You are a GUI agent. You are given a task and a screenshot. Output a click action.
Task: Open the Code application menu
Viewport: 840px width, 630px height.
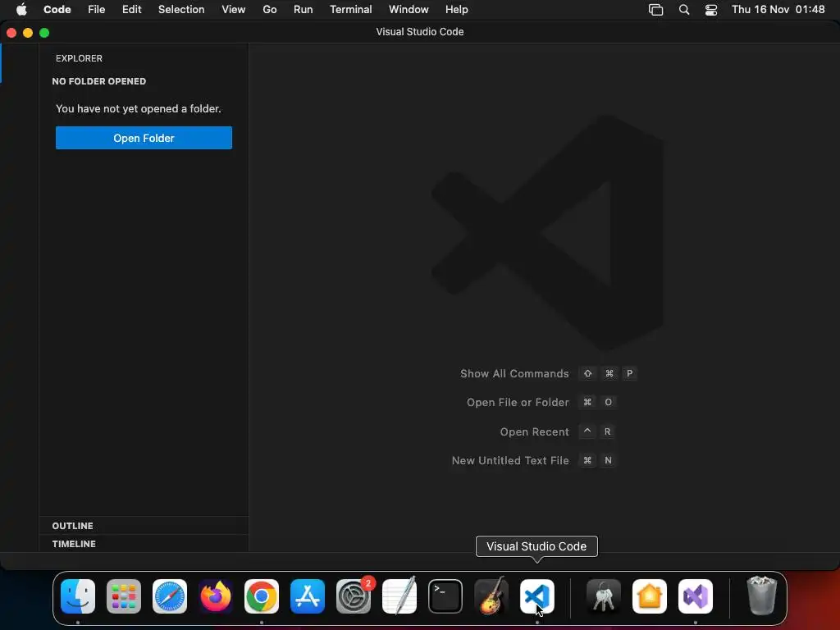coord(57,10)
